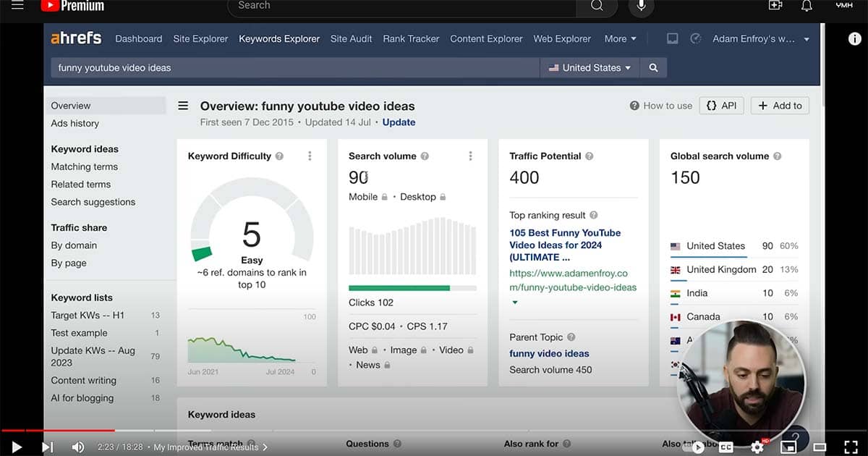868x456 pixels.
Task: Open Global search volume help icon
Action: [777, 156]
